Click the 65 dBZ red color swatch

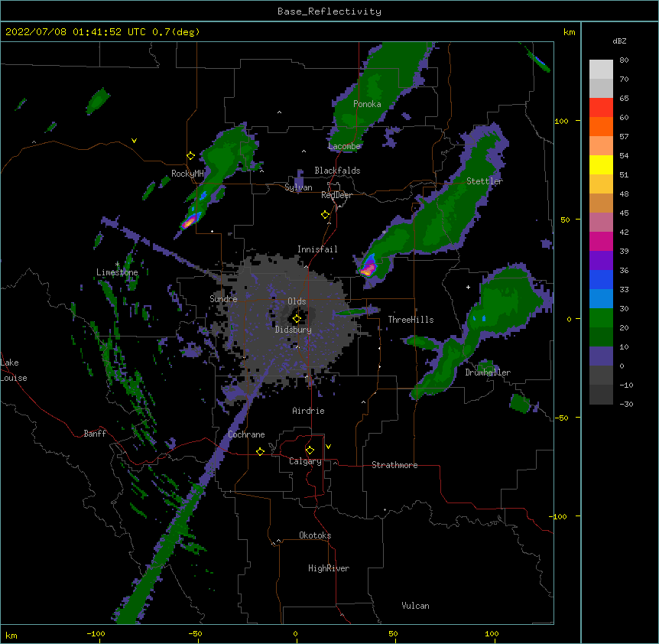[601, 108]
